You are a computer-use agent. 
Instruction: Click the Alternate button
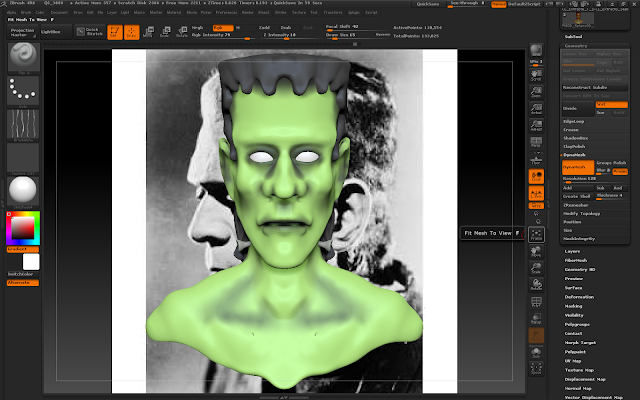pos(23,282)
